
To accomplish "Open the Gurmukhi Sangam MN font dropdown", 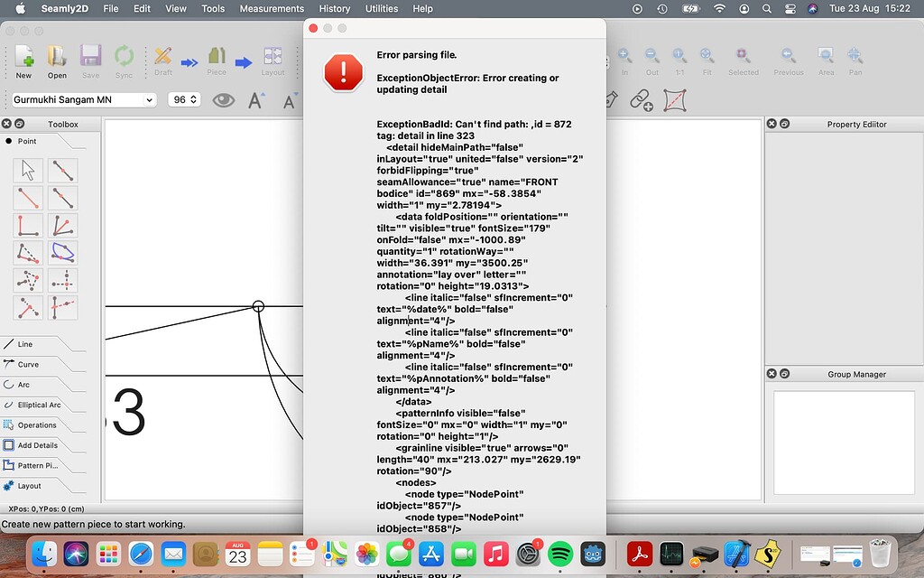I will [x=84, y=100].
